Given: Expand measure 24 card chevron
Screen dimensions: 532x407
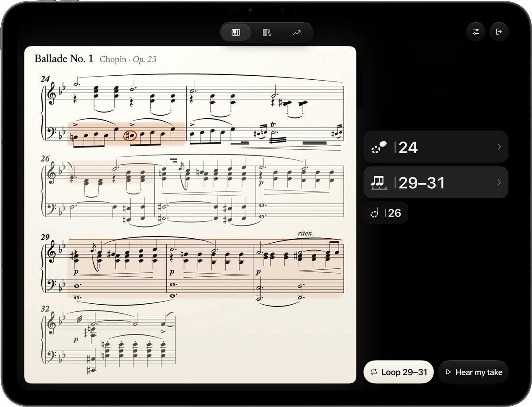Looking at the screenshot, I should 499,147.
